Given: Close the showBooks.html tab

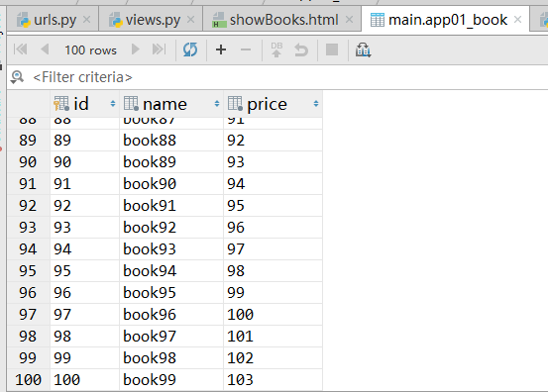Looking at the screenshot, I should pyautogui.click(x=349, y=20).
